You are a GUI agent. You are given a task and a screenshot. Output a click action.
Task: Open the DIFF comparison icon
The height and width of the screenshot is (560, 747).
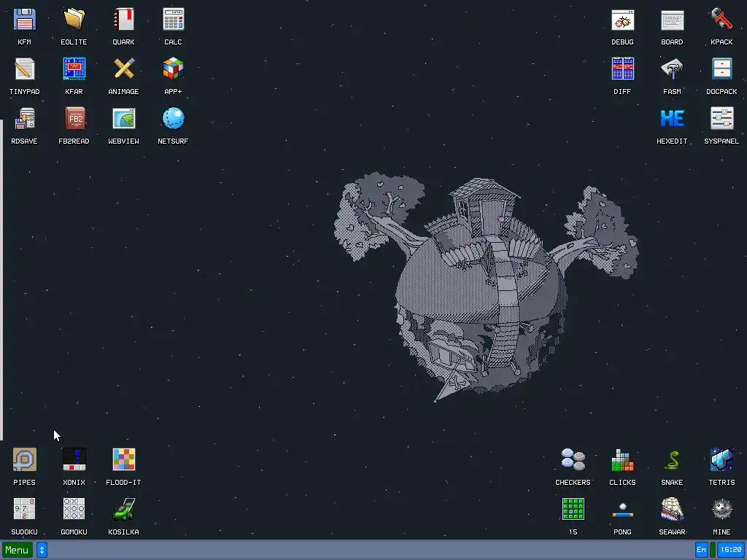pos(623,69)
